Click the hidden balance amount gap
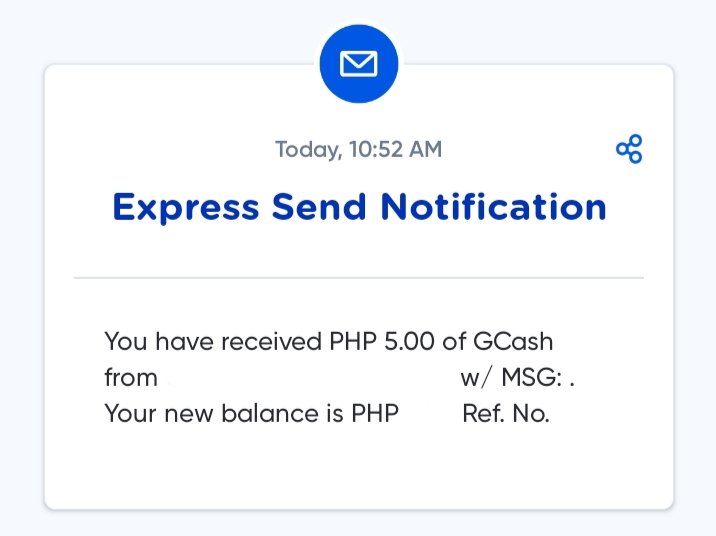 point(430,414)
